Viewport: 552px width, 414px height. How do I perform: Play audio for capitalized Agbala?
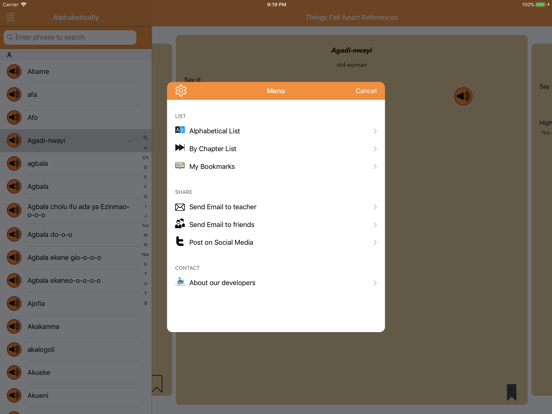[x=14, y=187]
